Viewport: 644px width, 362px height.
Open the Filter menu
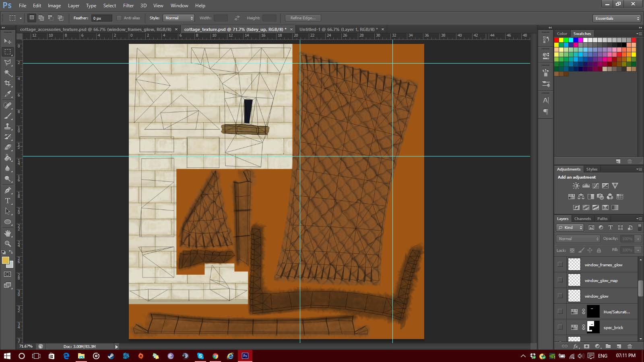pos(128,6)
